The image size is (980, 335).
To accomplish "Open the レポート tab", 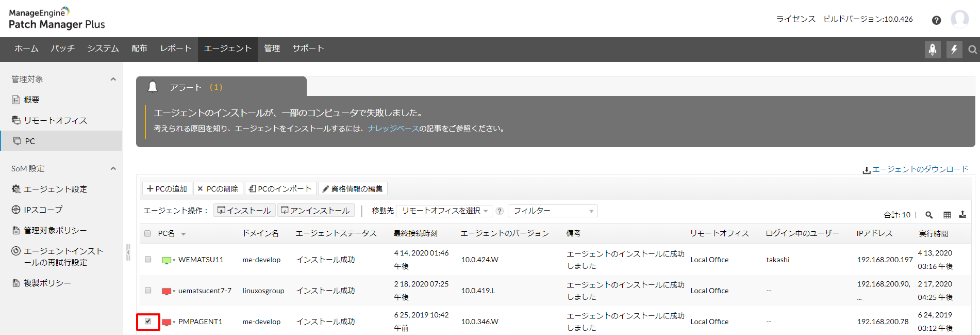I will click(x=176, y=49).
